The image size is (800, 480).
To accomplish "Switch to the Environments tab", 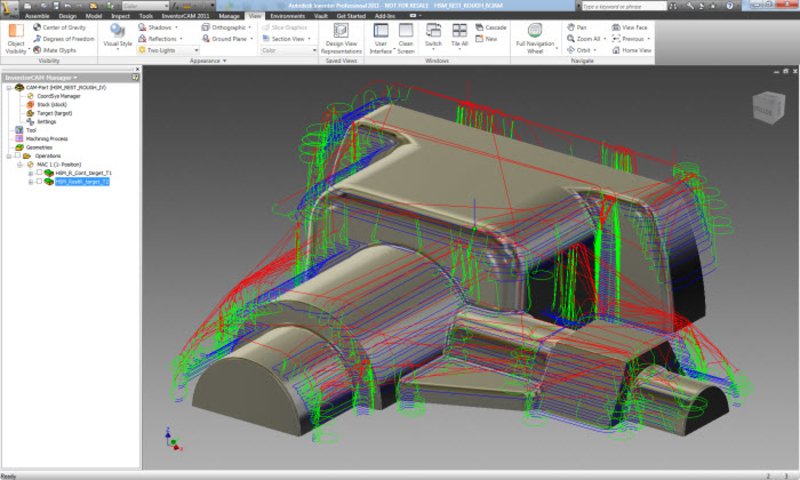I will click(287, 17).
